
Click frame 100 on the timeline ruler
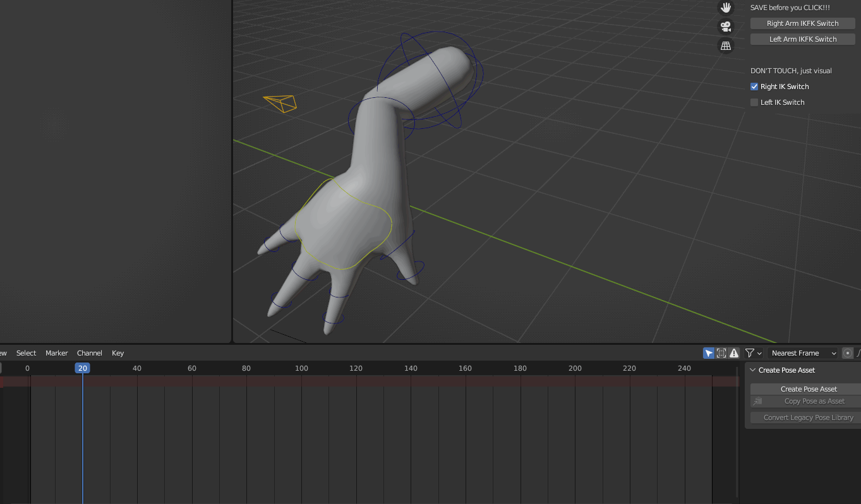(x=301, y=368)
